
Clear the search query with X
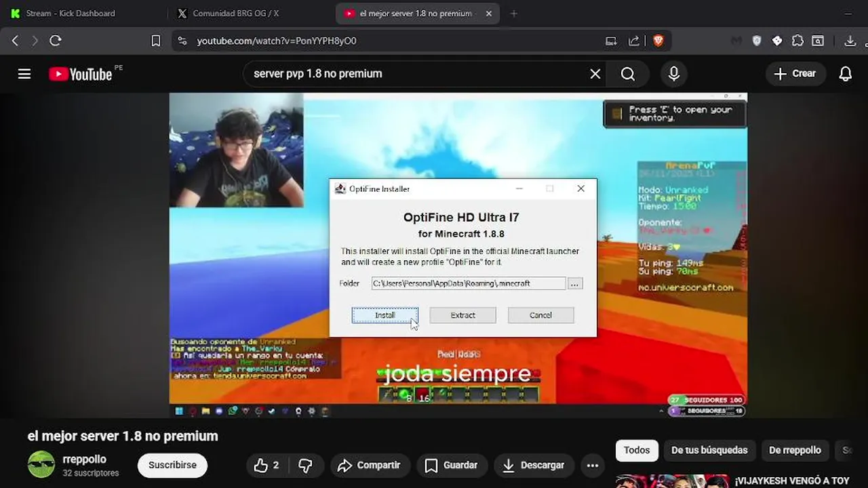click(x=595, y=74)
